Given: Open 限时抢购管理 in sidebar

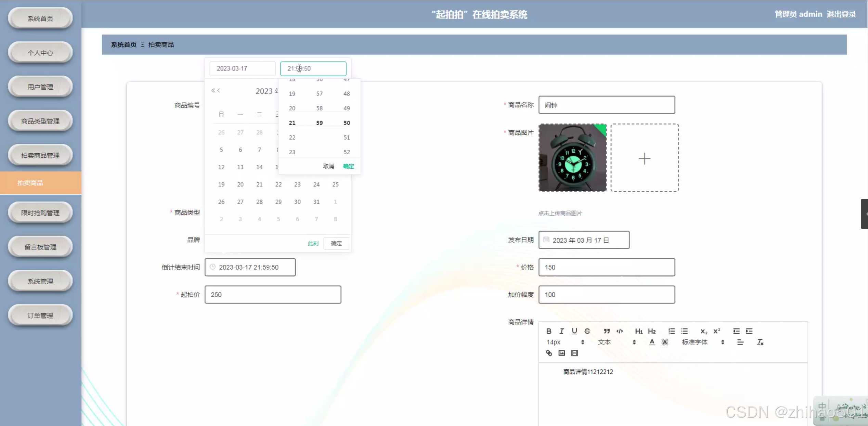Looking at the screenshot, I should tap(40, 212).
